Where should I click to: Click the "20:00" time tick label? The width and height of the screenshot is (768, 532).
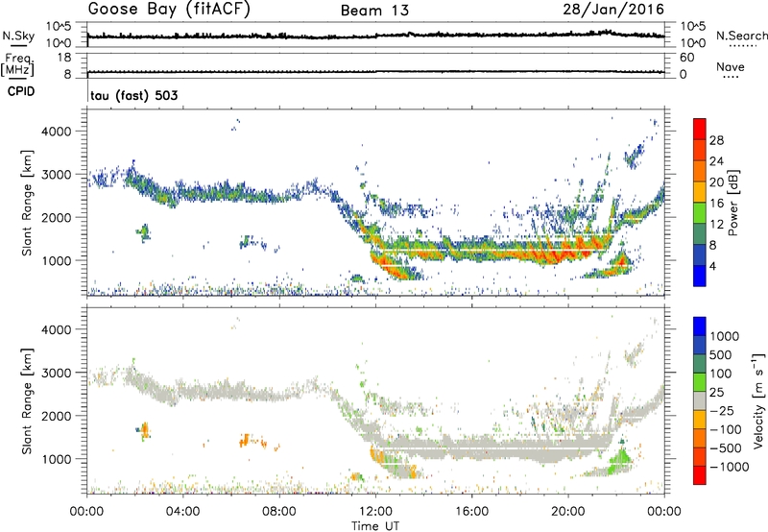pyautogui.click(x=567, y=512)
